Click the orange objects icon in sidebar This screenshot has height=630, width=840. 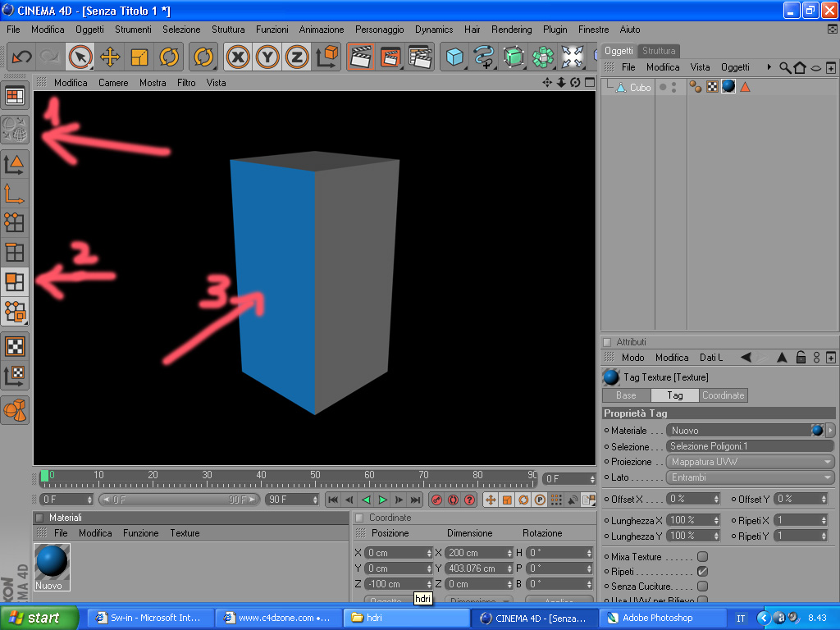click(x=15, y=410)
